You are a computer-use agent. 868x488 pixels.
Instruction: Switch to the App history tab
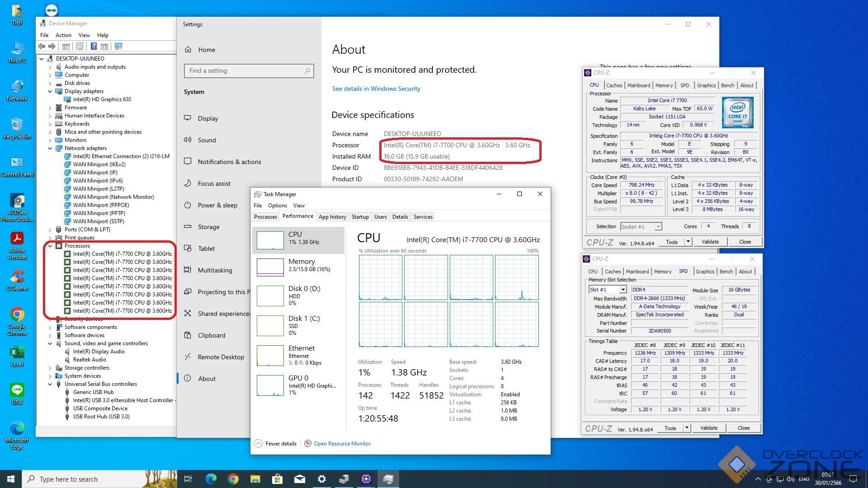tap(332, 217)
